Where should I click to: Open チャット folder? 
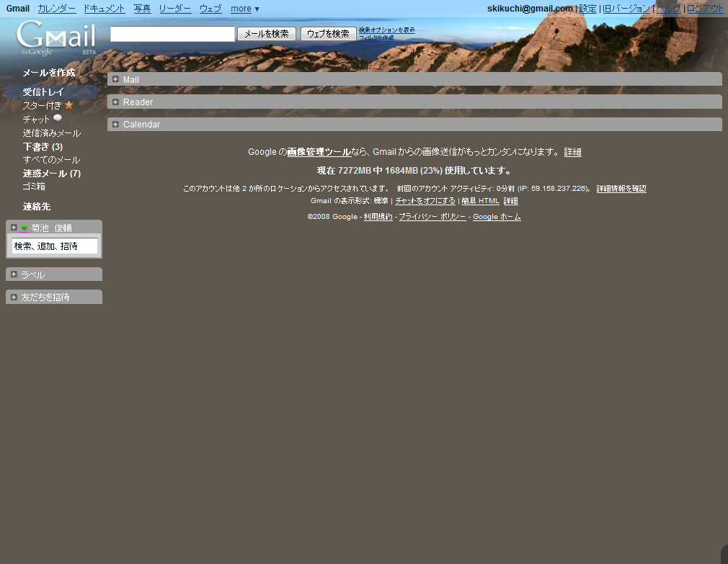[x=36, y=119]
